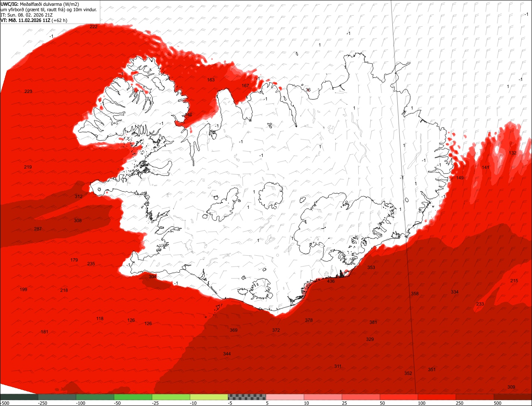The image size is (532, 406).
Task: Click the flux value 351 on the map
Action: point(432,369)
